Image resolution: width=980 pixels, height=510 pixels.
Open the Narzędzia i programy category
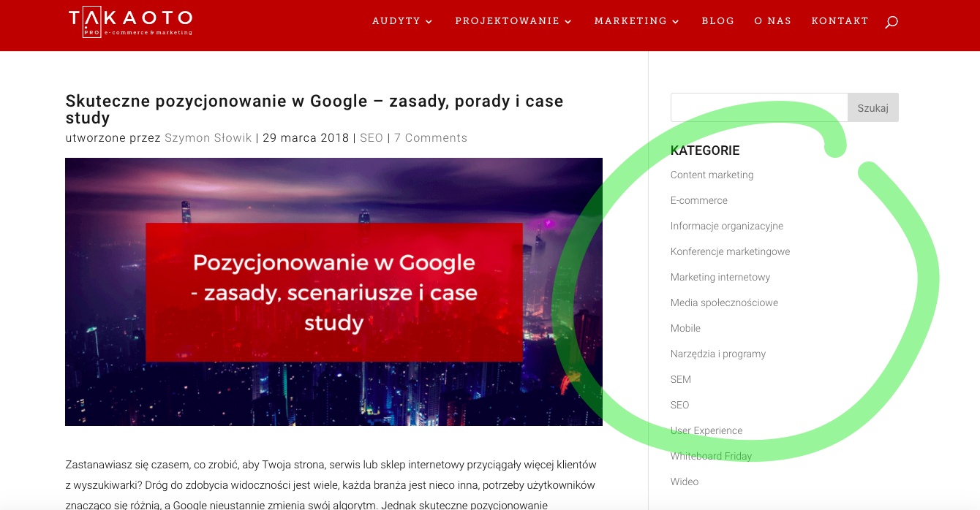click(718, 354)
